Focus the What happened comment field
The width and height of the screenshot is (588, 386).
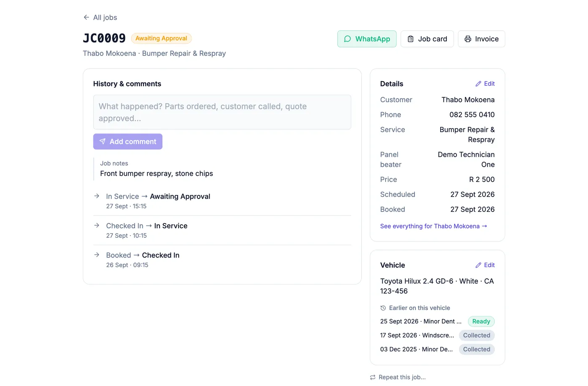(x=222, y=112)
